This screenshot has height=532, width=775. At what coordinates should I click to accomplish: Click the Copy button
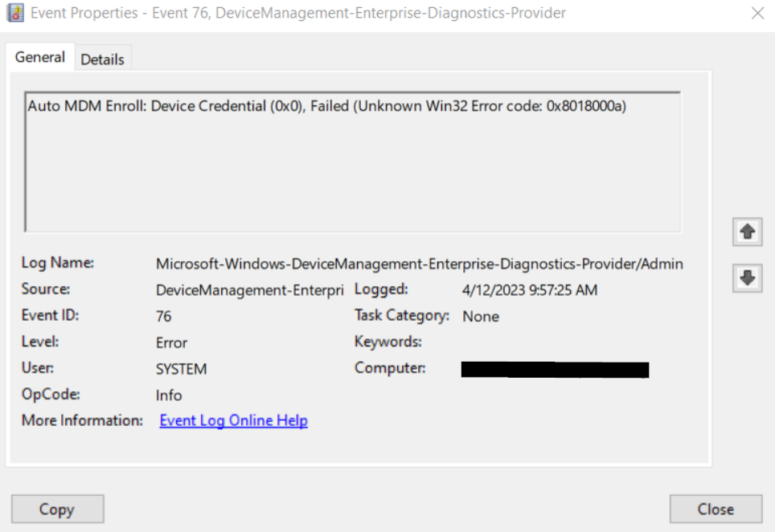click(57, 509)
